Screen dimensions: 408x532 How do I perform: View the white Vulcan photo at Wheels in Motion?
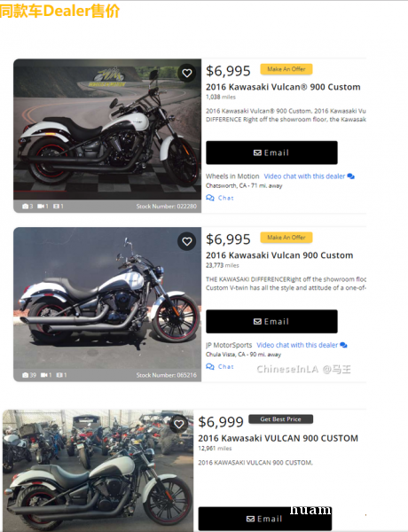(107, 129)
